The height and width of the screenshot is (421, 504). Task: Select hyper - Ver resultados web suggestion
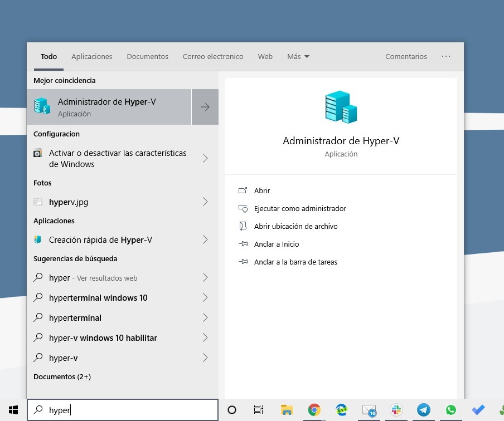(123, 277)
